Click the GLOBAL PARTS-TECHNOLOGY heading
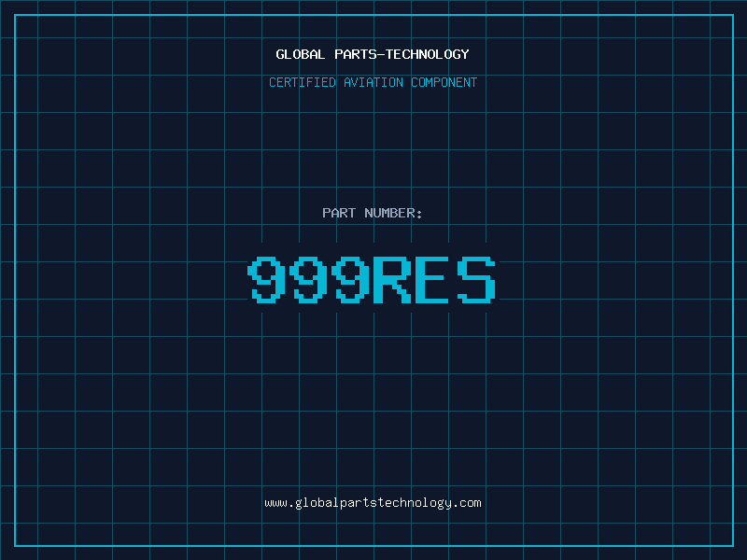Screen dimensions: 747x560 (x=373, y=54)
